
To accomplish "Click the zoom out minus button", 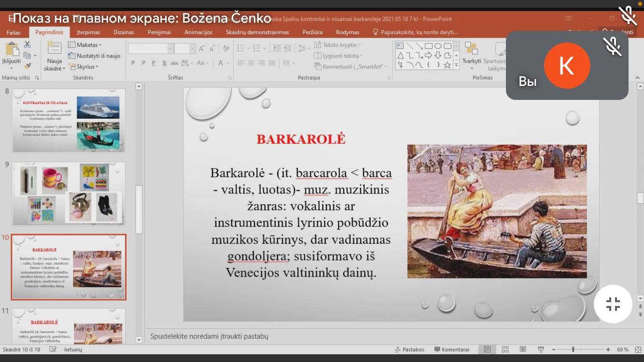I will (x=554, y=349).
